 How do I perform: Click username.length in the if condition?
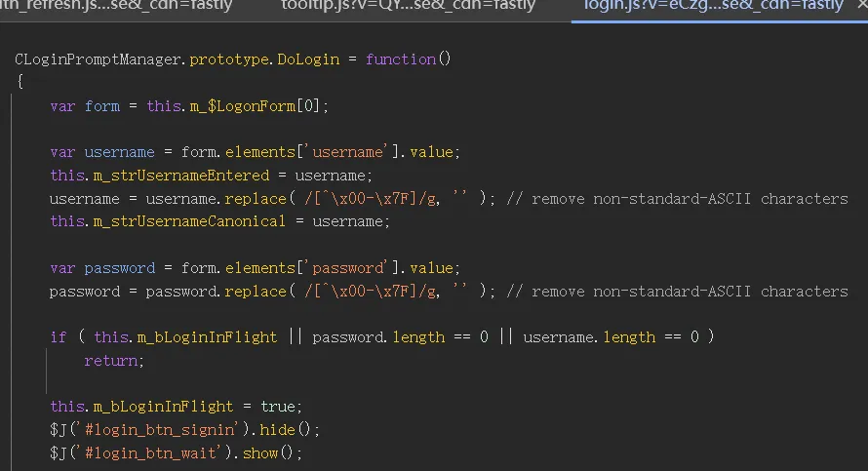pyautogui.click(x=589, y=337)
